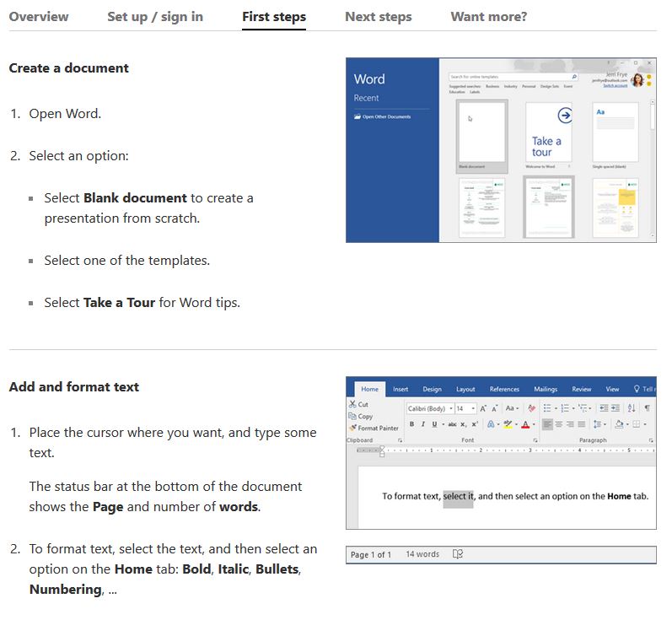Viewport: 672px width, 620px height.
Task: Click the Bullets list icon
Action: click(547, 408)
